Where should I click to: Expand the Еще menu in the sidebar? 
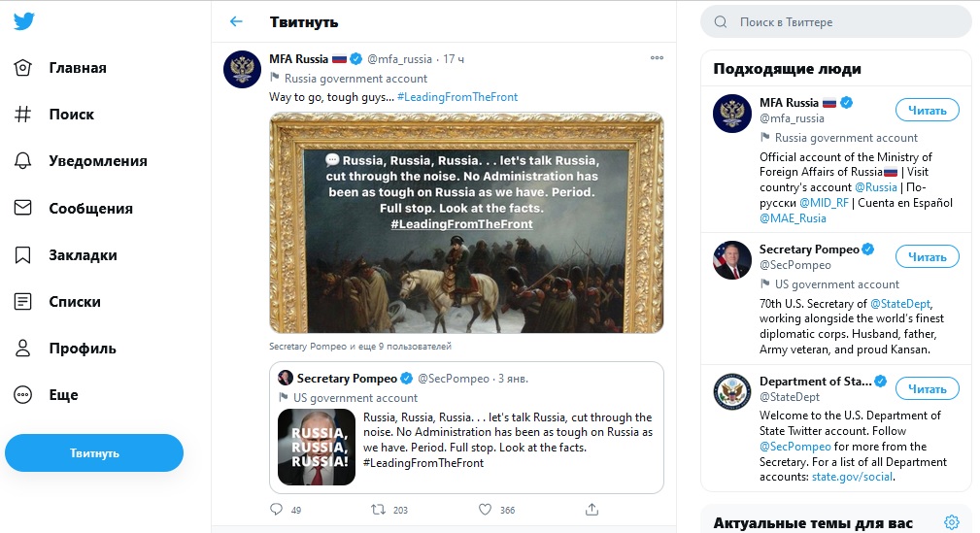click(x=63, y=395)
